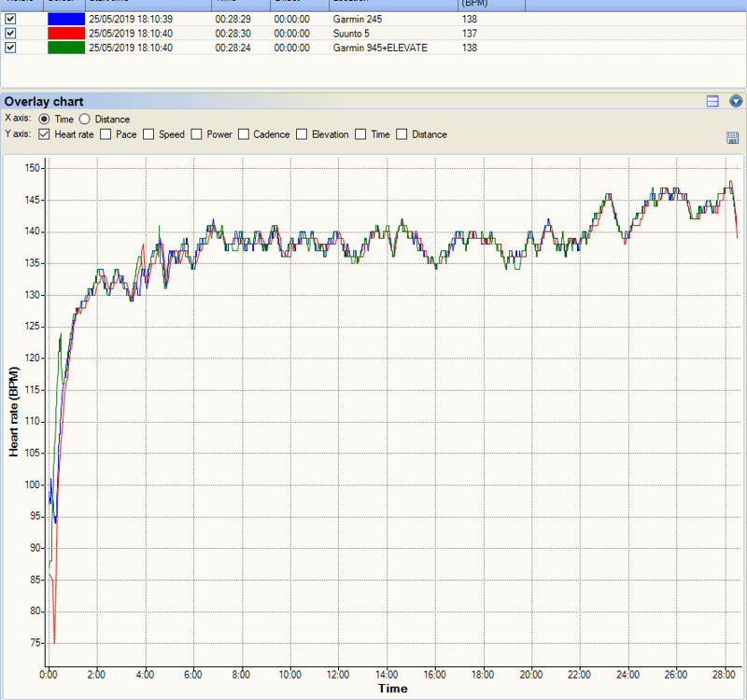Enable the Time Y axis checkbox
This screenshot has height=700, width=747.
pos(360,134)
